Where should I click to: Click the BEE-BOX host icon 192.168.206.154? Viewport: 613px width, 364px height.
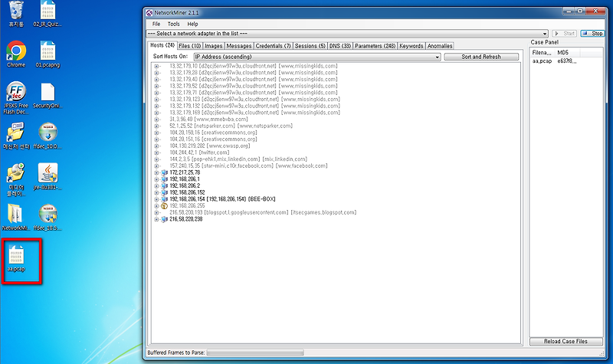click(165, 199)
